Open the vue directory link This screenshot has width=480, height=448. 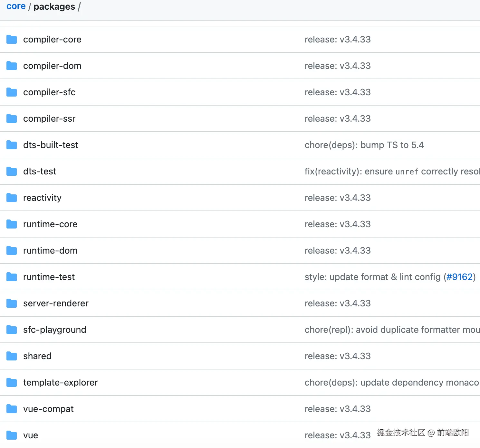[x=31, y=435]
